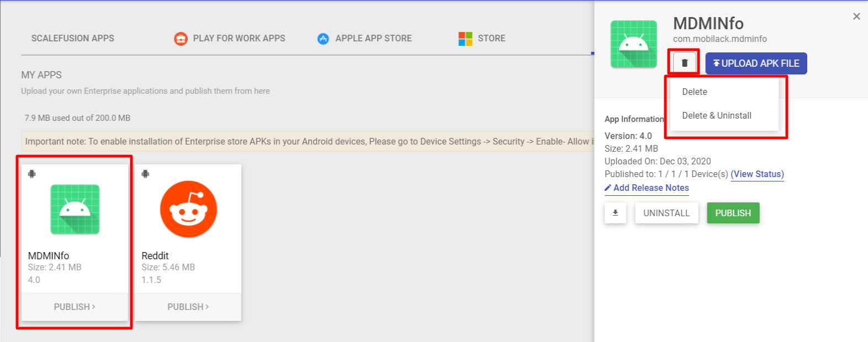
Task: Click the Play for Work briefcase icon
Action: tap(181, 39)
